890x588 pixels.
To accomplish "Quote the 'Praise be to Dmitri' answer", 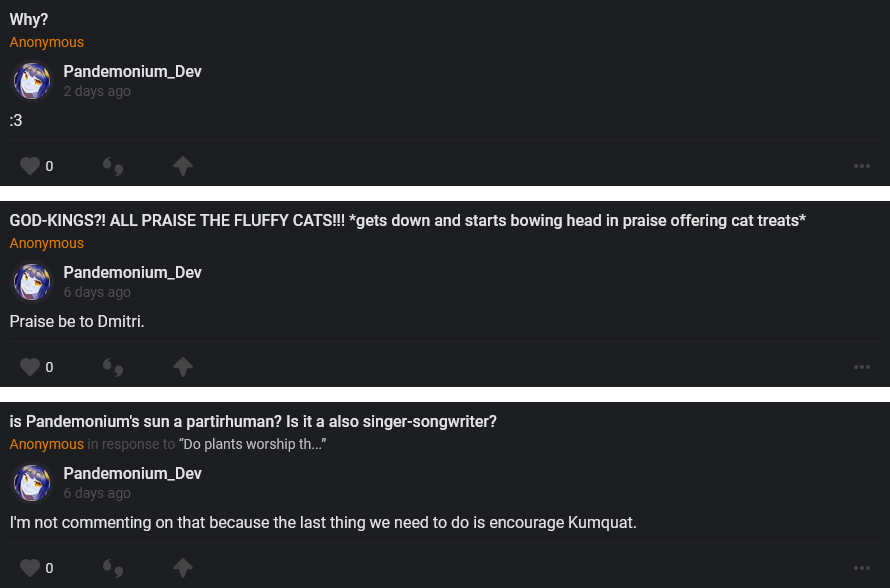I will (x=113, y=367).
